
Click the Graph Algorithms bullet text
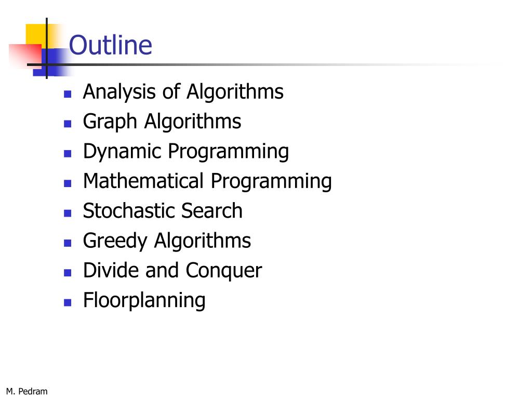click(x=162, y=122)
